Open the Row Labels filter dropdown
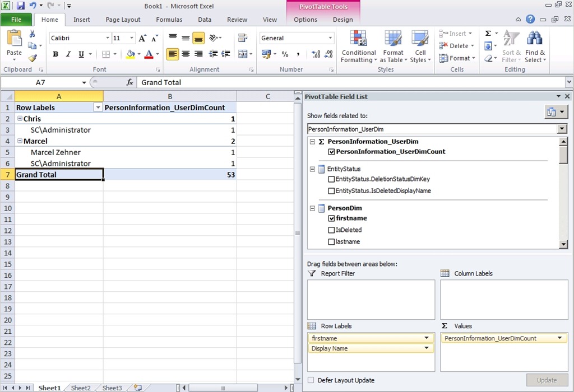This screenshot has width=574, height=392. tap(98, 108)
